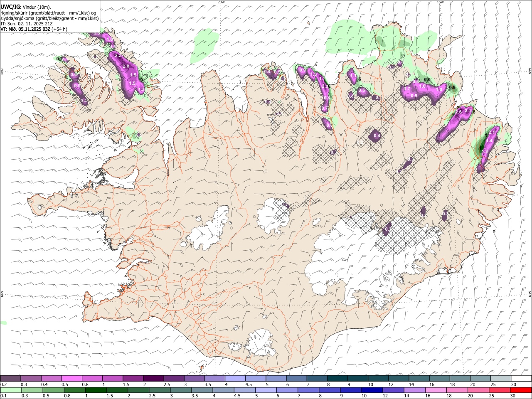
Task: Click the 'UWC/IG: Vindur (10m)' title text
Action: click(26, 7)
